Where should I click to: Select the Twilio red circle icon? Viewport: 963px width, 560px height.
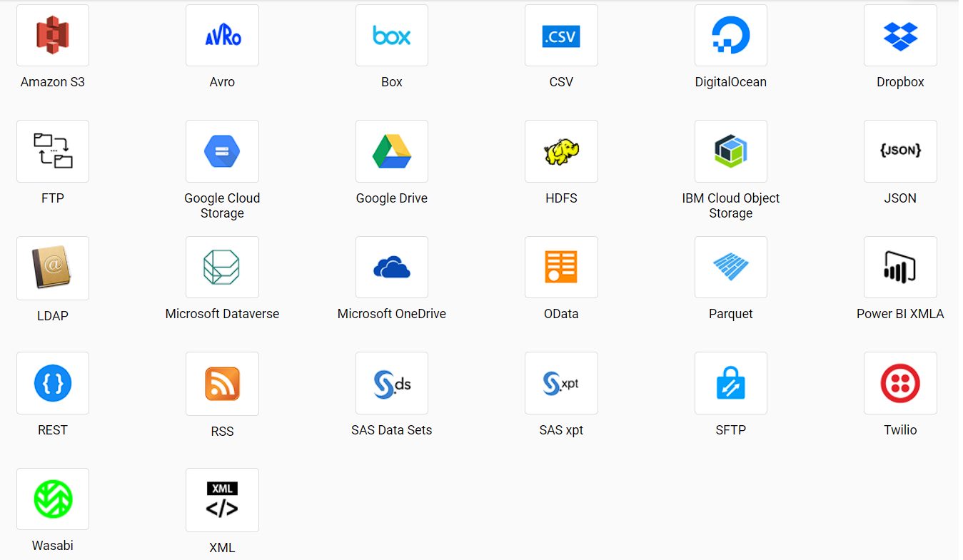900,383
